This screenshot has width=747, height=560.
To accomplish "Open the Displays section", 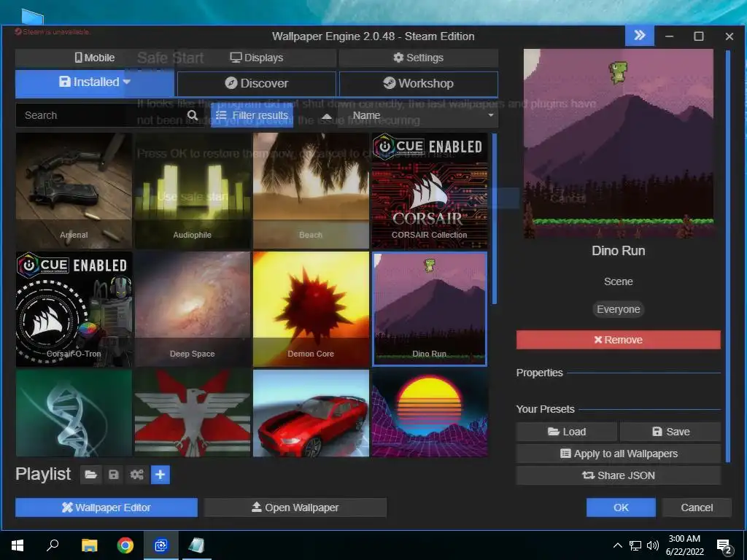I will [x=256, y=58].
